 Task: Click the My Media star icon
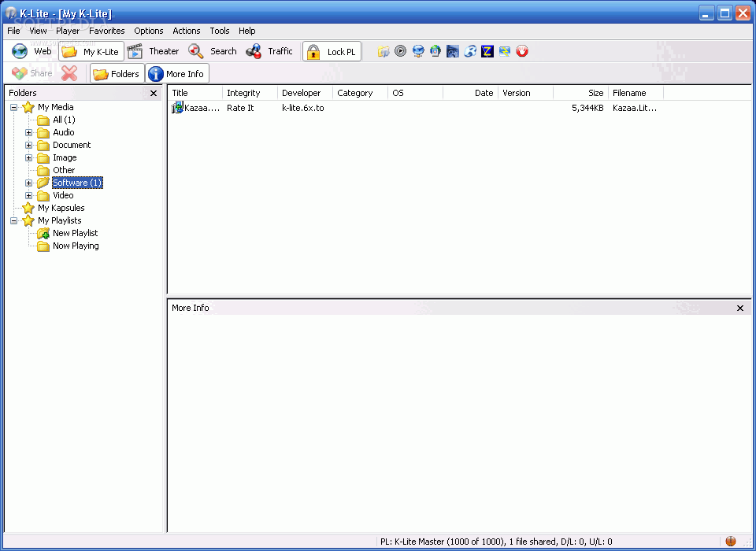pos(28,107)
